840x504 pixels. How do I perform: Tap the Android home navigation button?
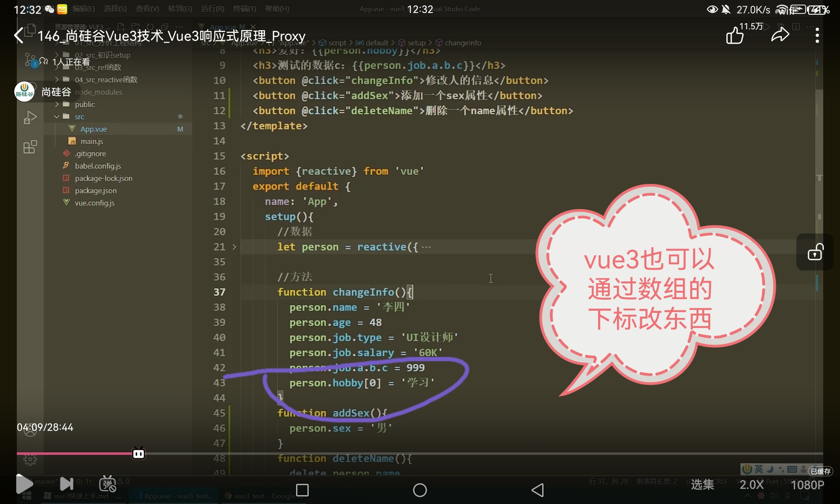pyautogui.click(x=420, y=490)
